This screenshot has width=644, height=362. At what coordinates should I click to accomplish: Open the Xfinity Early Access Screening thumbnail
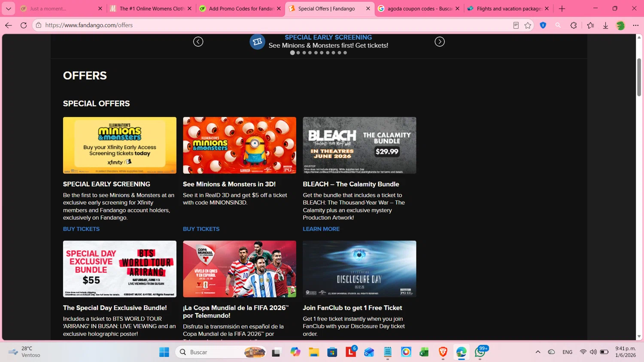coord(120,145)
